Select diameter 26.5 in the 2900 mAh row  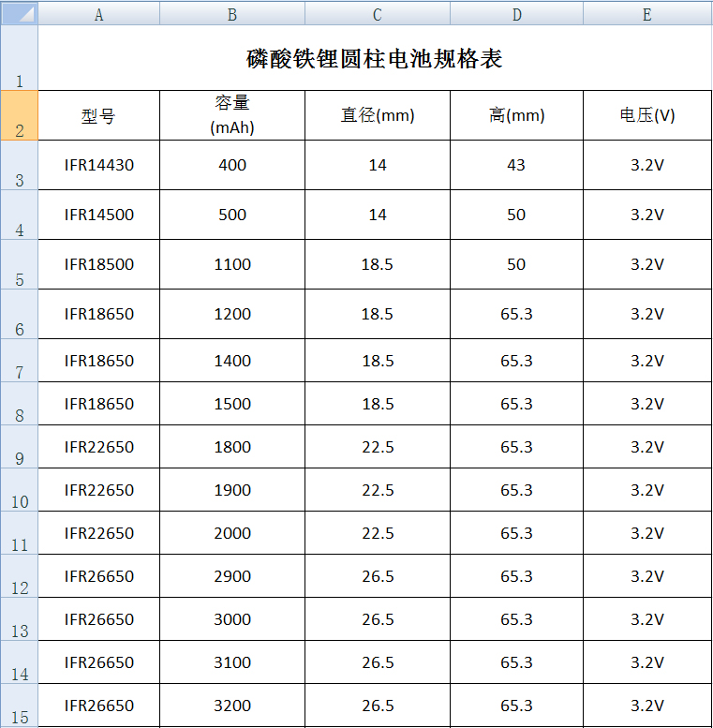[378, 575]
